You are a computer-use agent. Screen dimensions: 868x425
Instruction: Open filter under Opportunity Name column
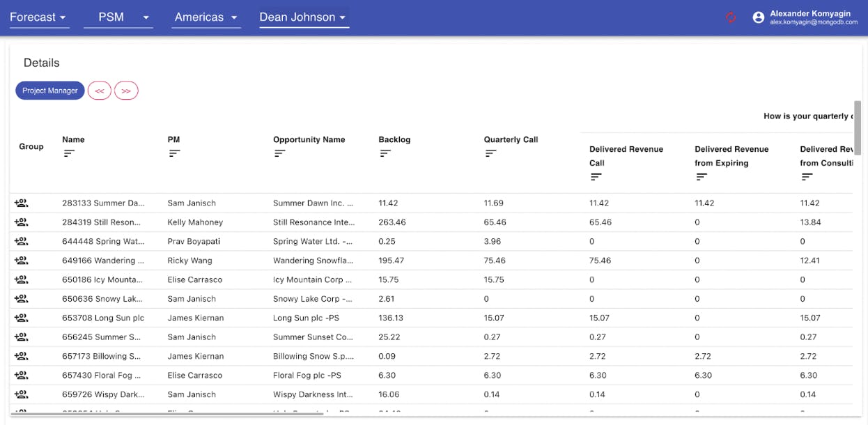click(x=279, y=153)
